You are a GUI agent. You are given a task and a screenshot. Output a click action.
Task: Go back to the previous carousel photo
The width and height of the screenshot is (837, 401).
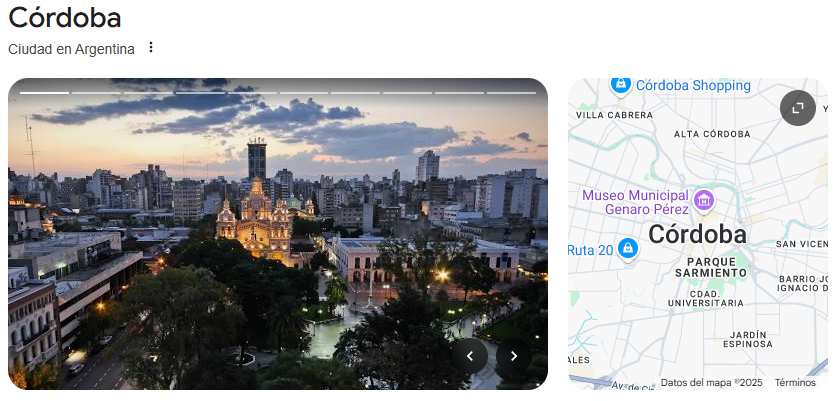[470, 355]
